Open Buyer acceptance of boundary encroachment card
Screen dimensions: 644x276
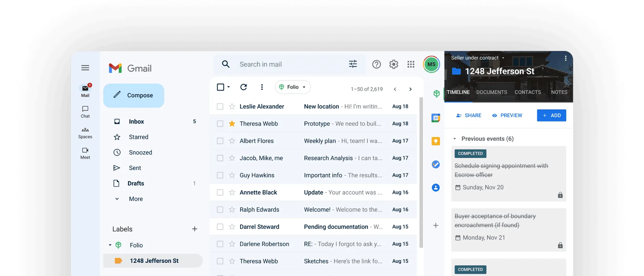pos(508,230)
